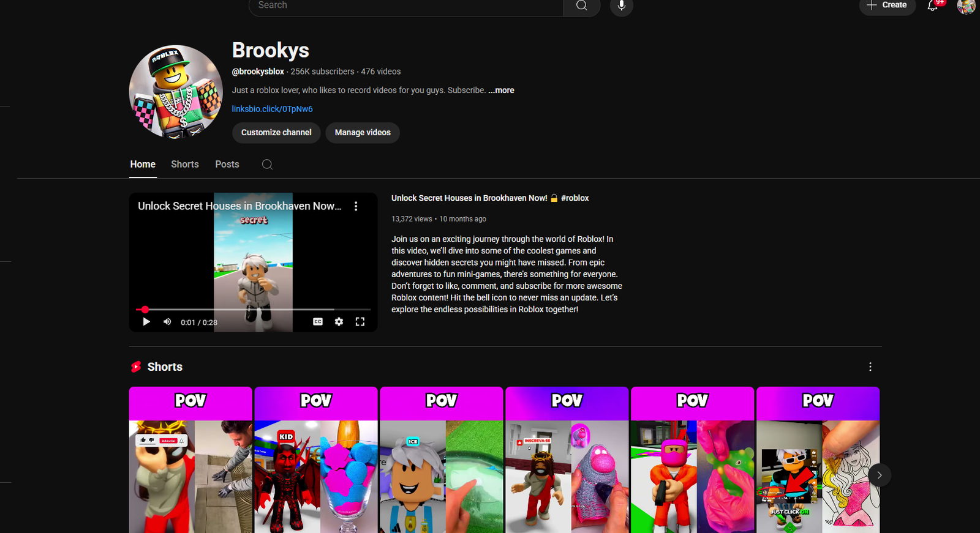Seek on the video progress bar
The width and height of the screenshot is (980, 533).
click(x=253, y=310)
